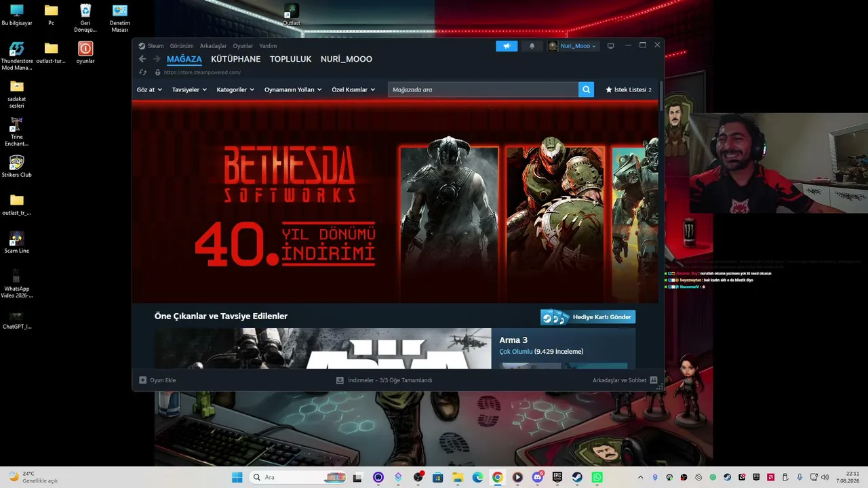This screenshot has width=868, height=488.
Task: Switch to the KÜTÜPHANE tab
Action: click(236, 59)
